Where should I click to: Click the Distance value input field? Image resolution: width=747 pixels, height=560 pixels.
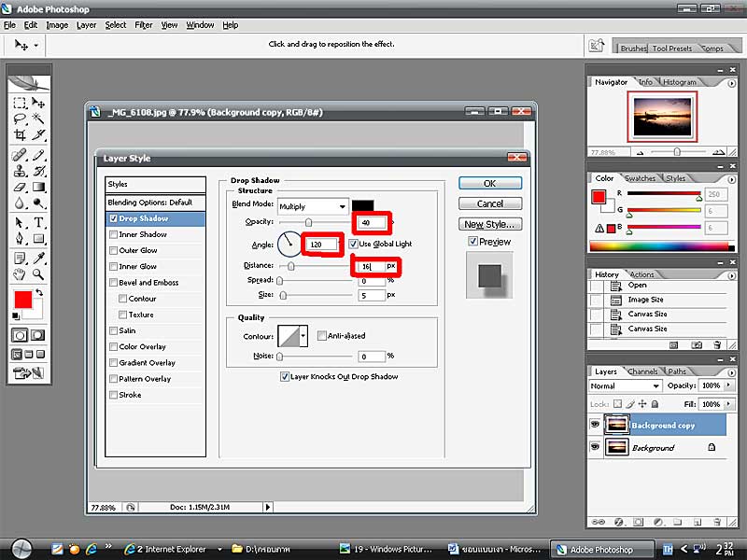tap(371, 266)
